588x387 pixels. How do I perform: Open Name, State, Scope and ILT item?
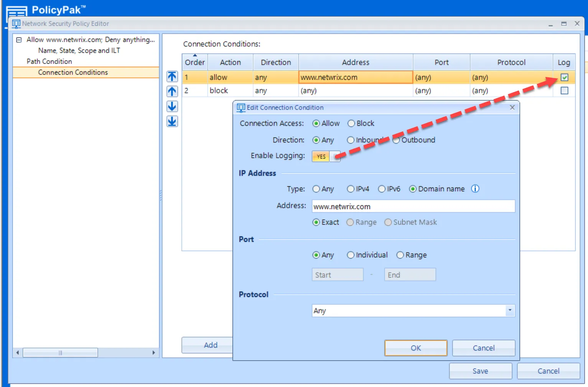(x=79, y=51)
